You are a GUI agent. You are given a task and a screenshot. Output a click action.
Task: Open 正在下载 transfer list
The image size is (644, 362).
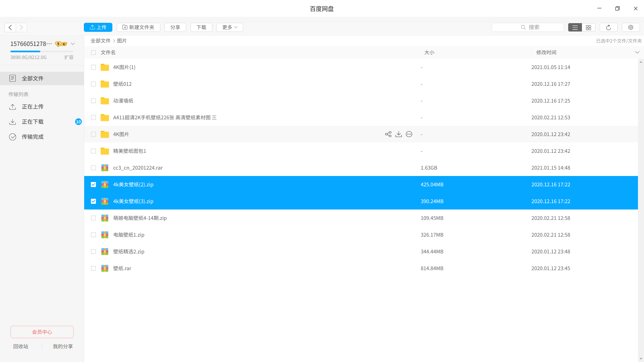pyautogui.click(x=33, y=122)
